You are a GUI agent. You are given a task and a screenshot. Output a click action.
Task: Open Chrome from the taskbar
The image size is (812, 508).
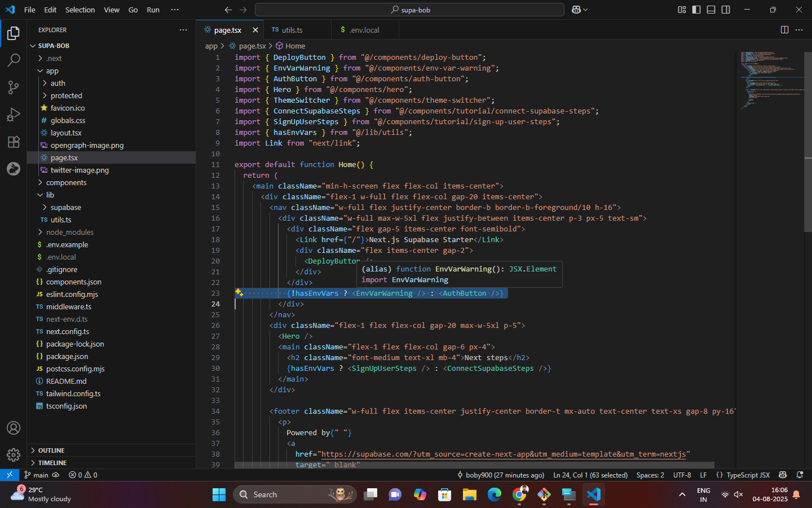coord(519,494)
